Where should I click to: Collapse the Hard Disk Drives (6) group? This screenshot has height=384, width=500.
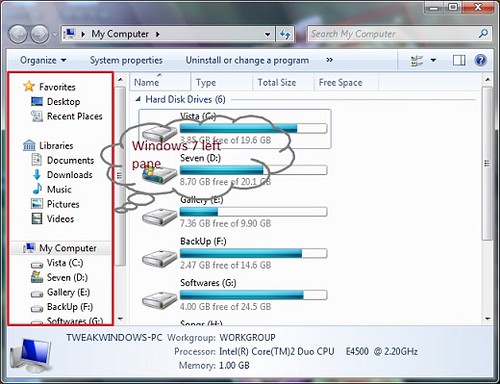coord(138,99)
